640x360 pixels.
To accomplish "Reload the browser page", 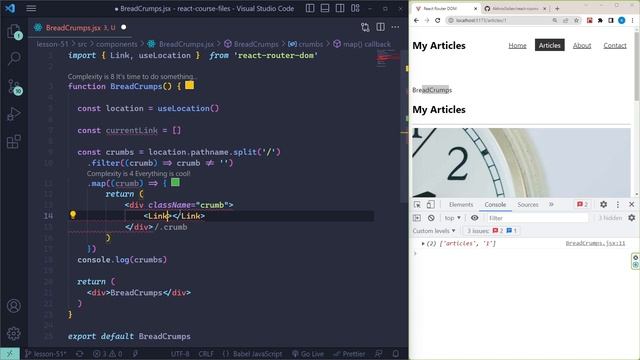I will point(438,20).
